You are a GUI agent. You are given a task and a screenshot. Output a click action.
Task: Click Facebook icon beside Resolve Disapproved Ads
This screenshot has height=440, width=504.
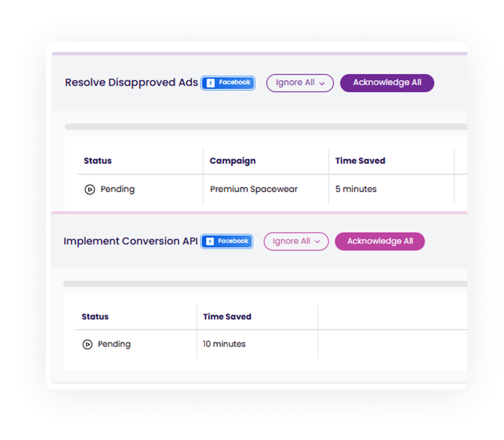(211, 83)
